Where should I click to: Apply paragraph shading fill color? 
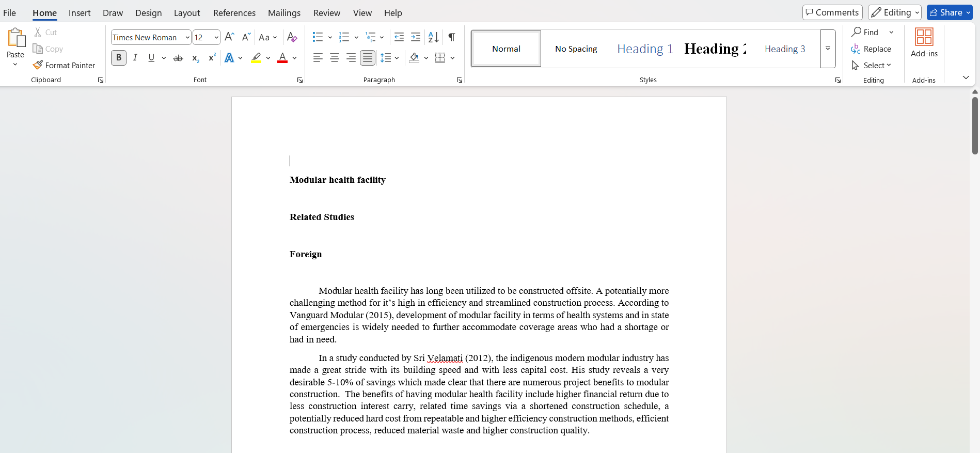[414, 58]
